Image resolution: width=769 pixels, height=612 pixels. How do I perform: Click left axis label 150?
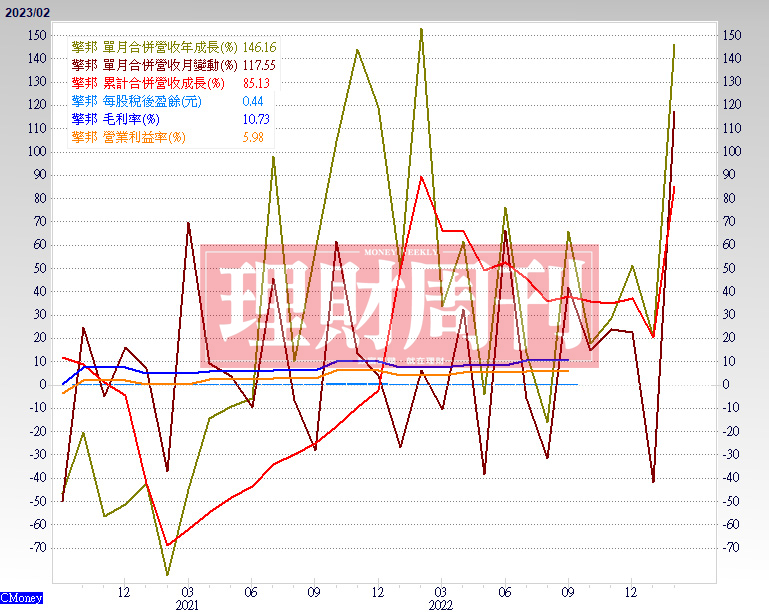[x=37, y=35]
